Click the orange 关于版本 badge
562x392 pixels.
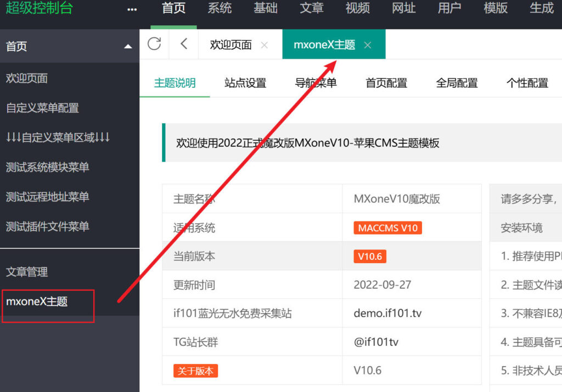[196, 371]
